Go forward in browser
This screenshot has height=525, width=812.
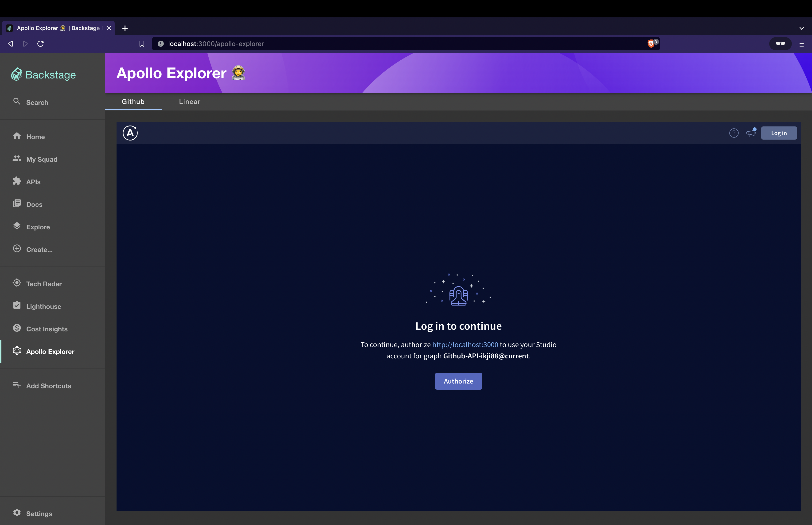click(x=25, y=44)
